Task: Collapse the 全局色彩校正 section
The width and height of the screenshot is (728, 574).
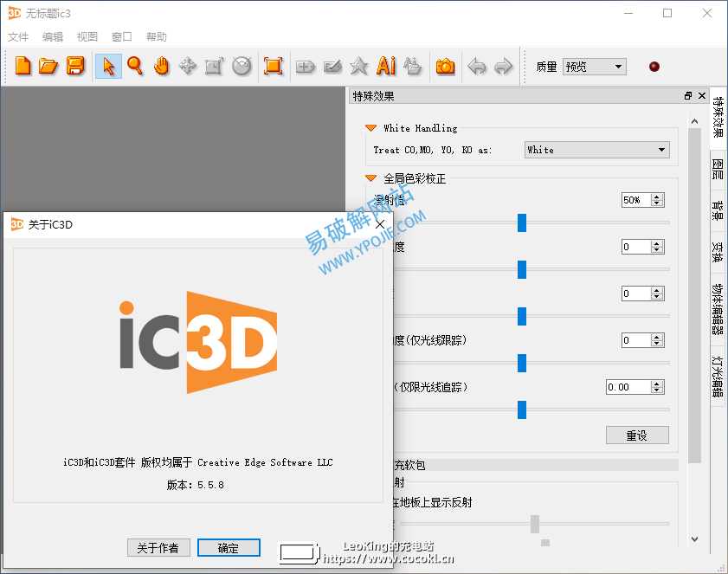Action: pos(370,177)
